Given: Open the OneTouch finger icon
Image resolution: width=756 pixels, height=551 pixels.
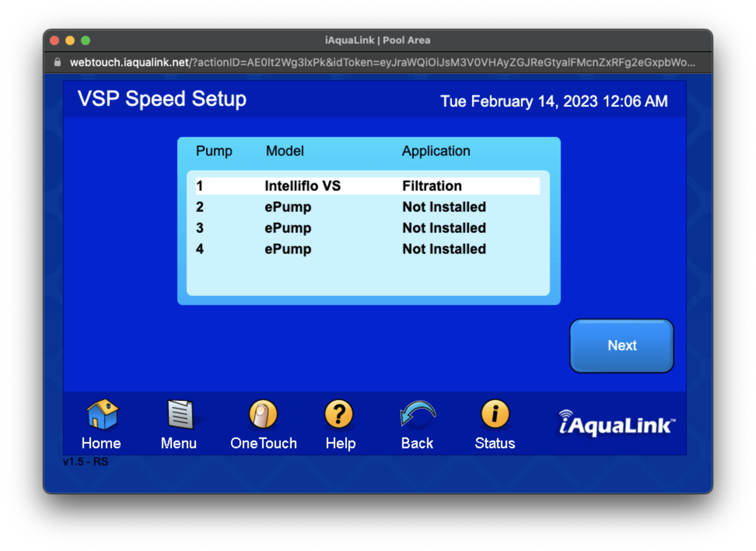Looking at the screenshot, I should coord(263,414).
